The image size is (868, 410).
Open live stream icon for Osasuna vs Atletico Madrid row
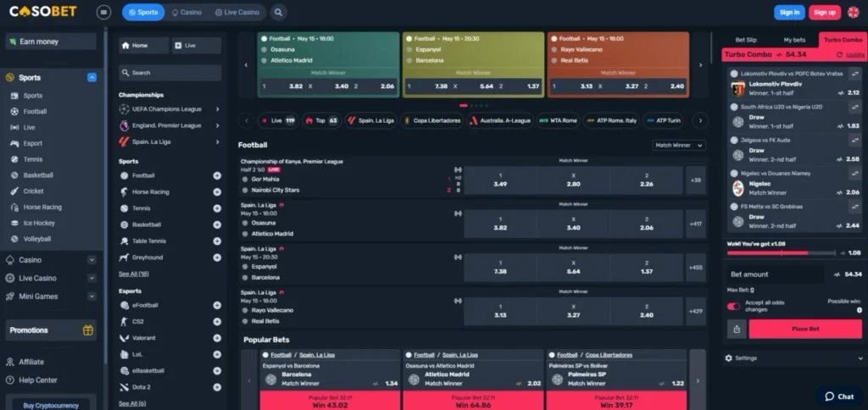[x=458, y=213]
